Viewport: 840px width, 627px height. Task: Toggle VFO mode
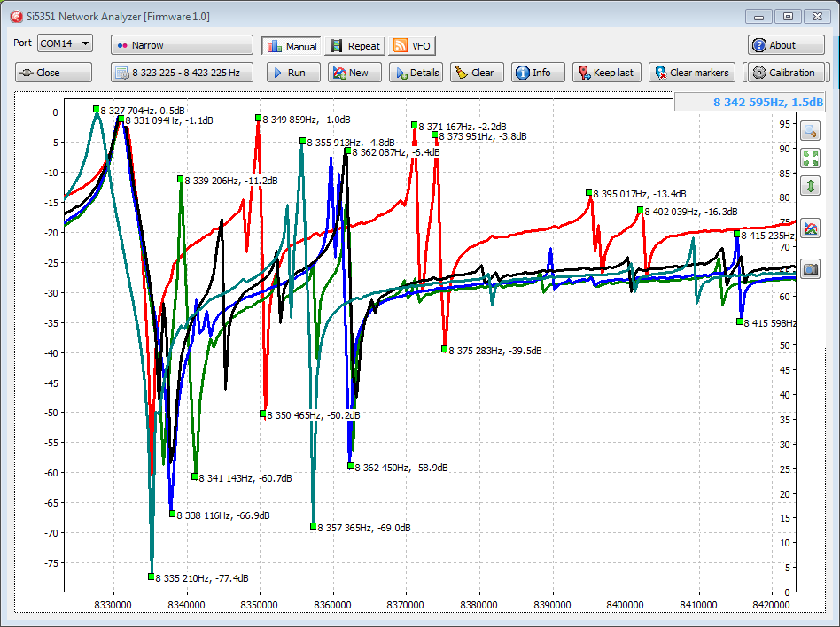coord(412,46)
